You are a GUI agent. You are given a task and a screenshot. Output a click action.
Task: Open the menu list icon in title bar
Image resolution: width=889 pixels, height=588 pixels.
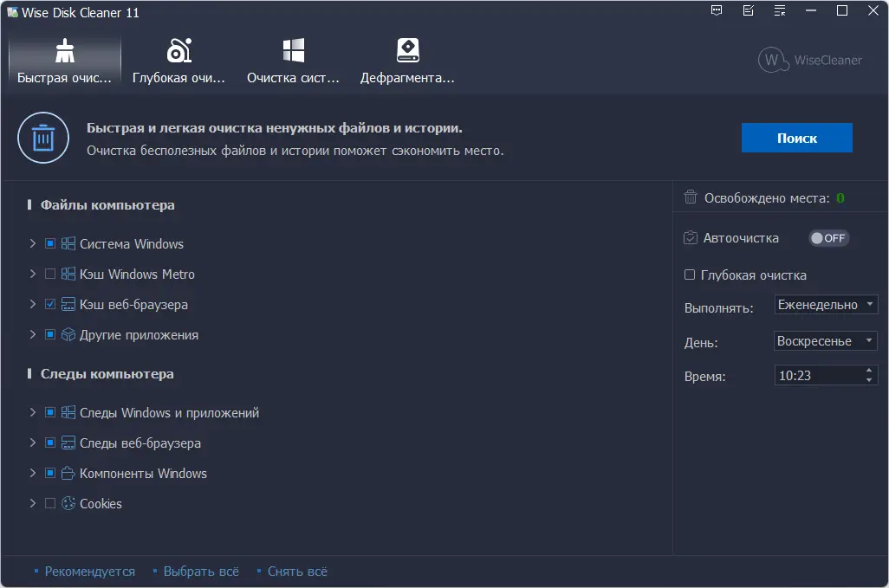[780, 10]
